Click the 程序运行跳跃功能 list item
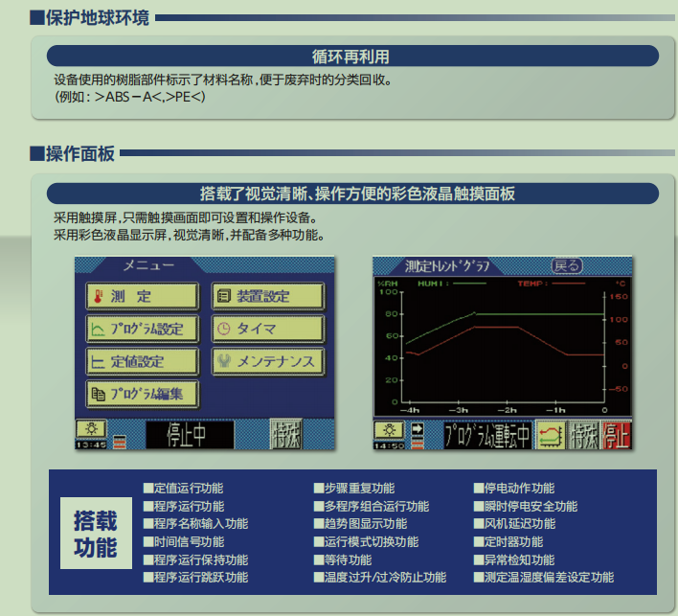Viewport: 678px width, 616px height. pyautogui.click(x=196, y=577)
